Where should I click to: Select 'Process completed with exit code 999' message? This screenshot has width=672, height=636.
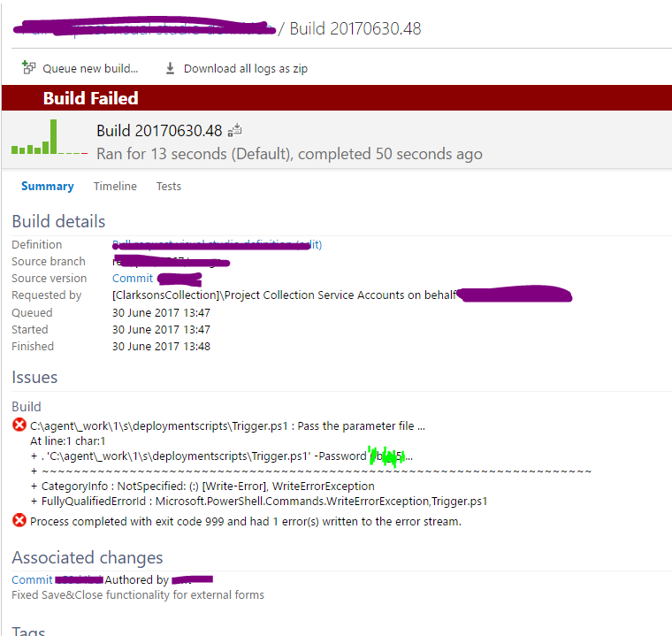tap(246, 522)
